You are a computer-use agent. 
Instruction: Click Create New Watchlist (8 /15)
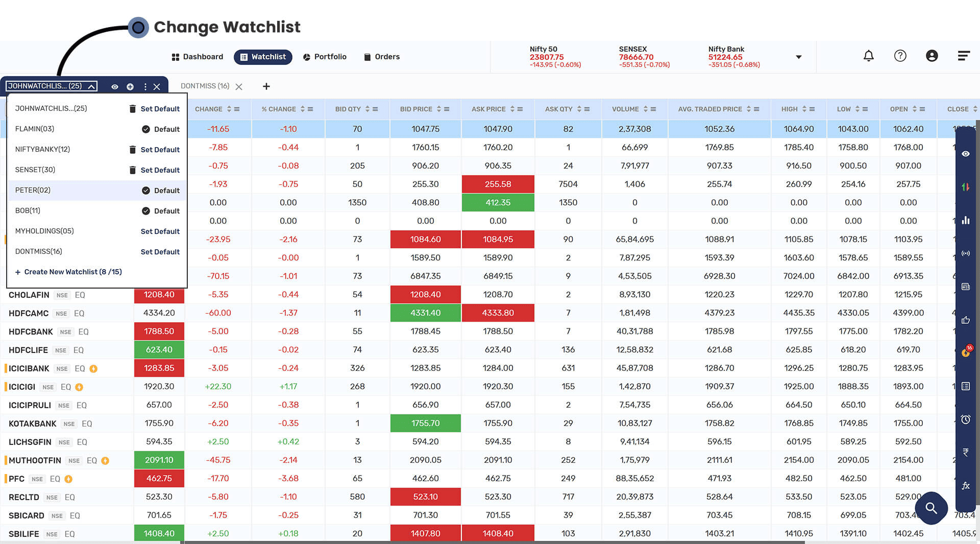click(x=68, y=272)
